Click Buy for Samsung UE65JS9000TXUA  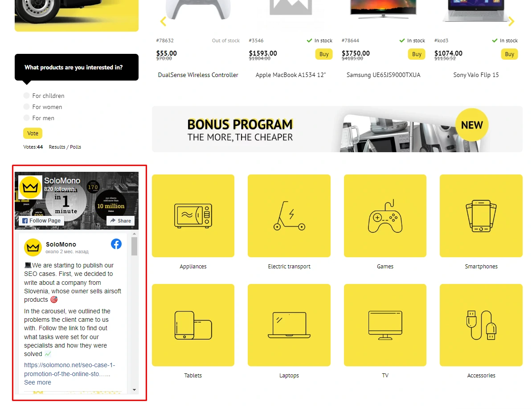pyautogui.click(x=417, y=54)
